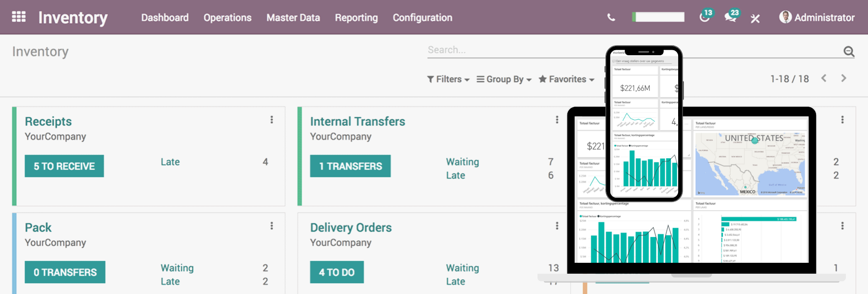Expand the Group By dropdown
Viewport: 868px width, 294px height.
pyautogui.click(x=504, y=79)
